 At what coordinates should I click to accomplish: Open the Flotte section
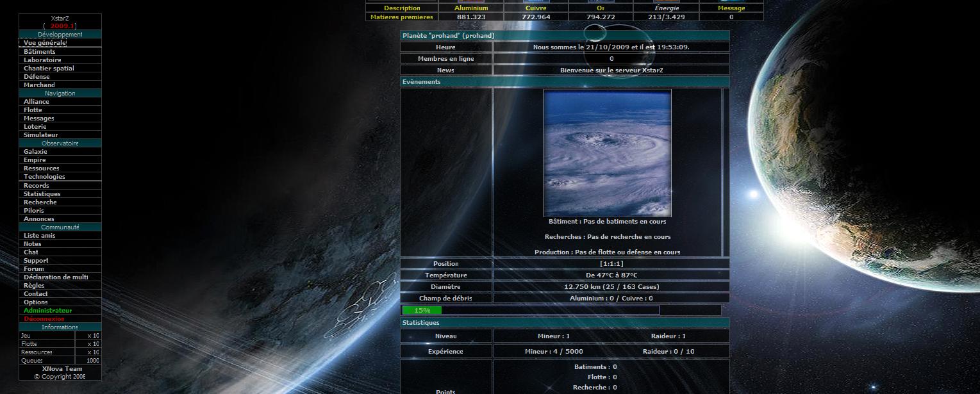[33, 110]
